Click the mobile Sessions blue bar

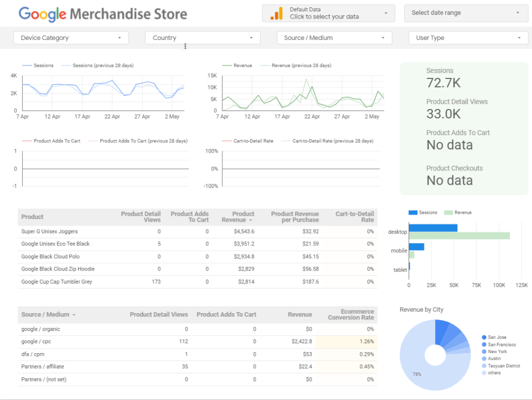pyautogui.click(x=416, y=247)
